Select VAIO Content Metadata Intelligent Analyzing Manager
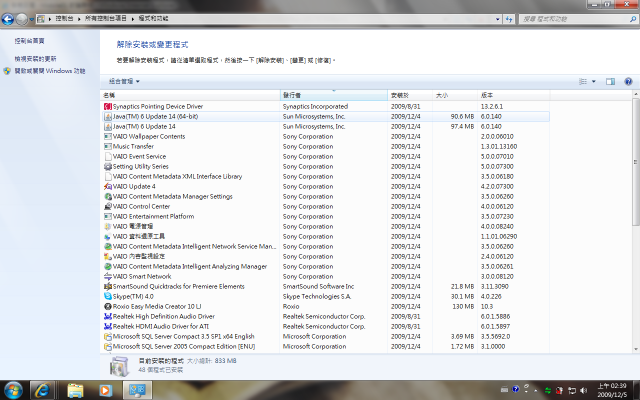 coord(326,267)
